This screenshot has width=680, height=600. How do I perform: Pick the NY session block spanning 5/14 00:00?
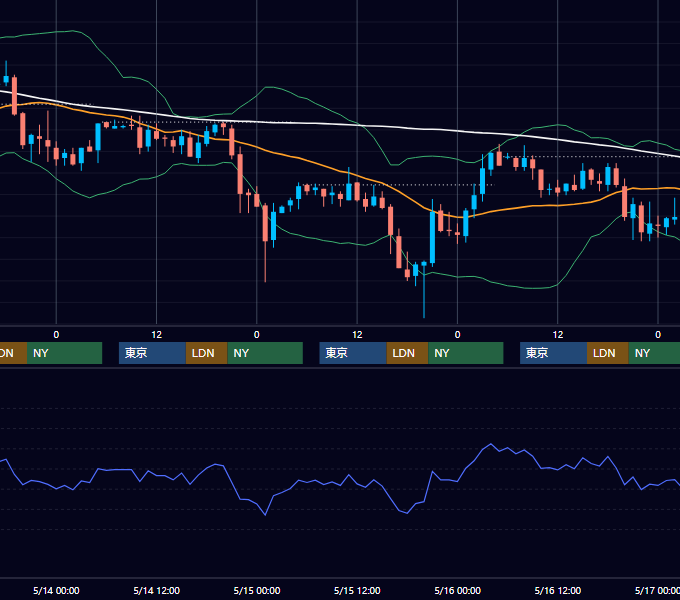[65, 353]
